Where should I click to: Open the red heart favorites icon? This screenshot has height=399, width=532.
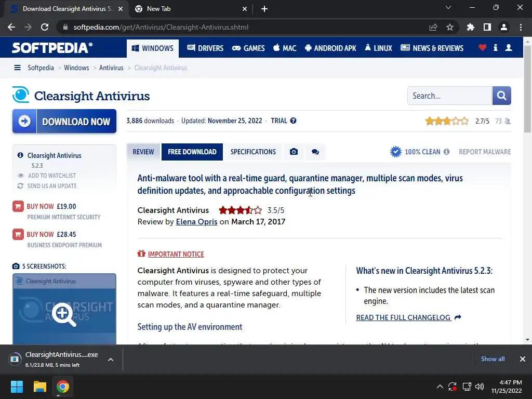click(x=482, y=47)
